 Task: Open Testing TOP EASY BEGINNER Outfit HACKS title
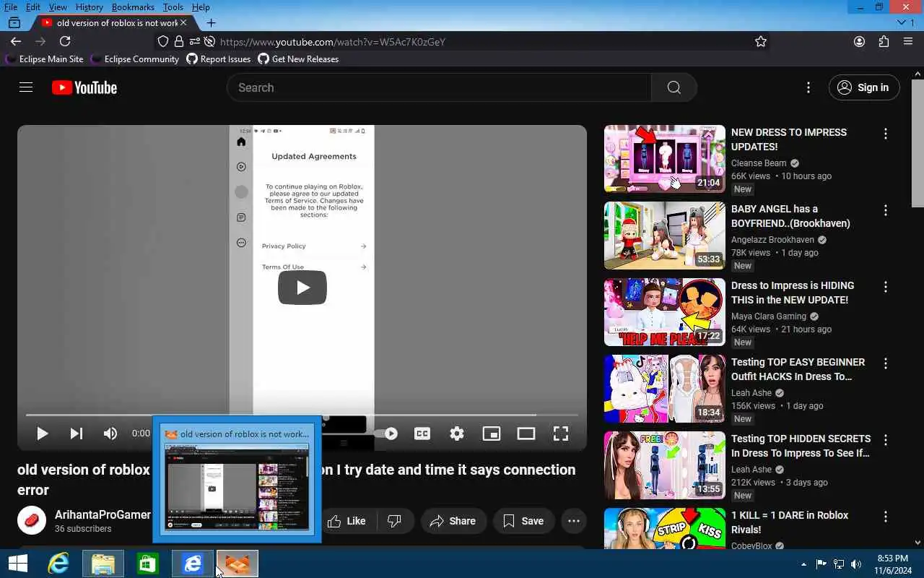tap(798, 369)
